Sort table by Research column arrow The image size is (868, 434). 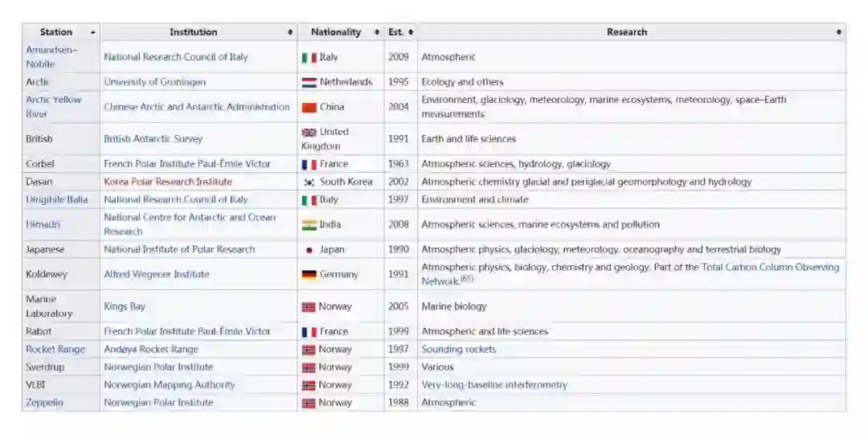[838, 32]
